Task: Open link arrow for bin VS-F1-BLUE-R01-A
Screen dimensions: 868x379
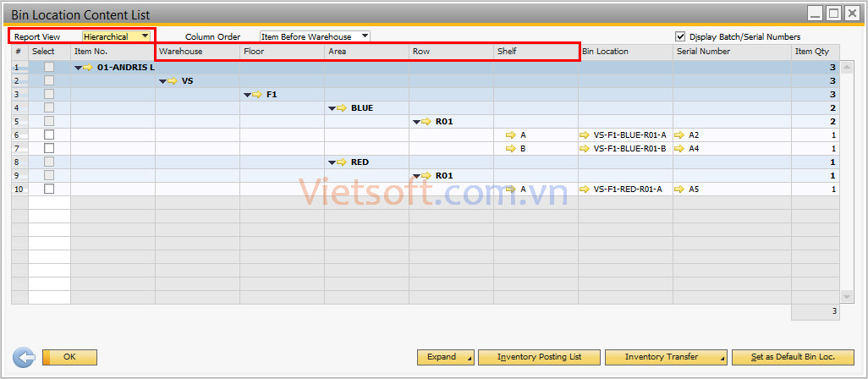Action: 585,135
